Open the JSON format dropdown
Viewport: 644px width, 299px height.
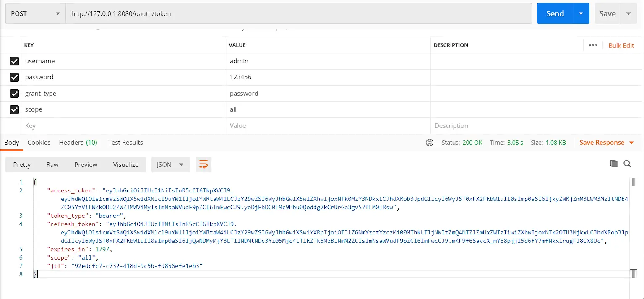click(171, 164)
